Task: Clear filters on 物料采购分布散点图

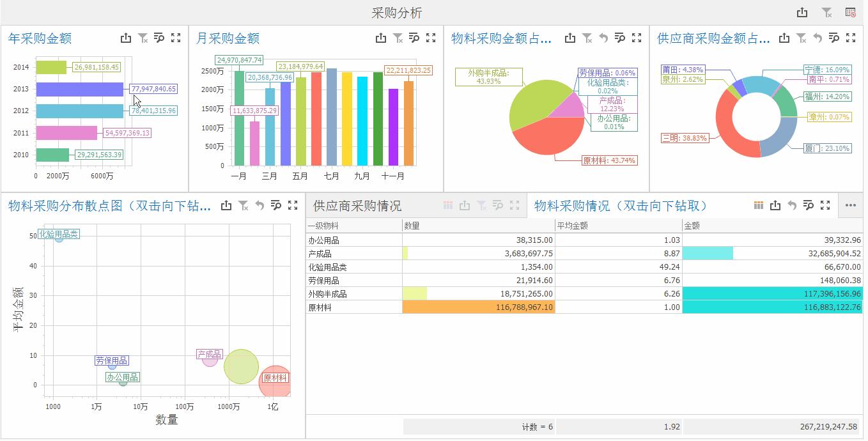Action: 244,205
